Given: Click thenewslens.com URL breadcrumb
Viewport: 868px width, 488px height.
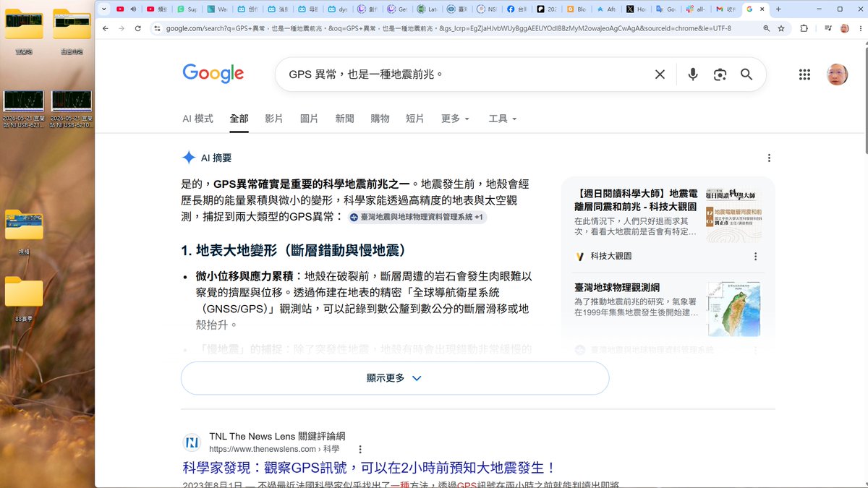Looking at the screenshot, I should coord(274,449).
